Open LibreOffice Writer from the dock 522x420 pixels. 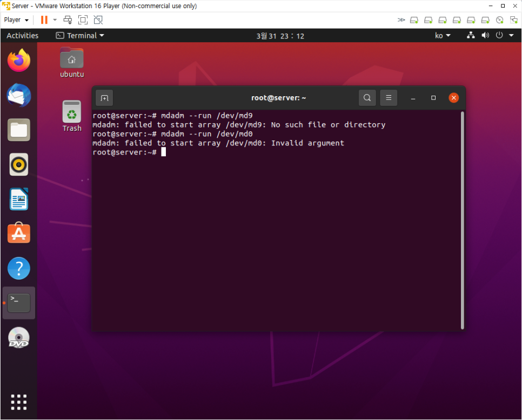click(x=19, y=199)
